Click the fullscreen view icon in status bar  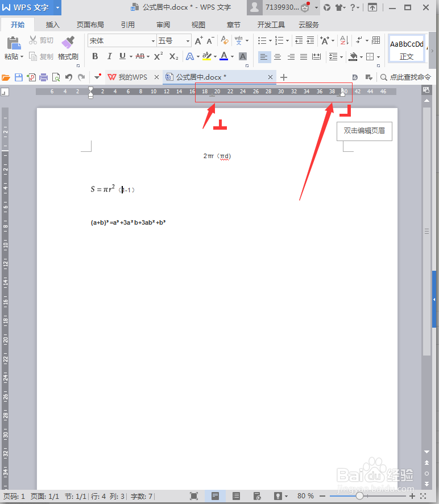pyautogui.click(x=194, y=496)
